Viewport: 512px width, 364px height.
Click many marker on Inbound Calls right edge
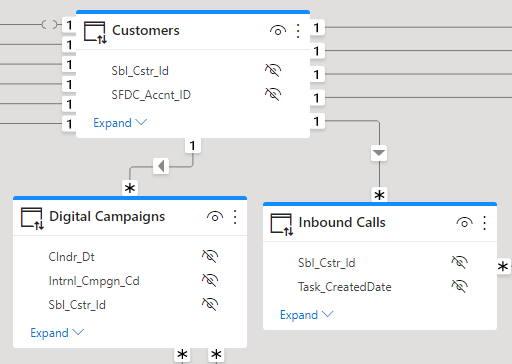tap(503, 266)
